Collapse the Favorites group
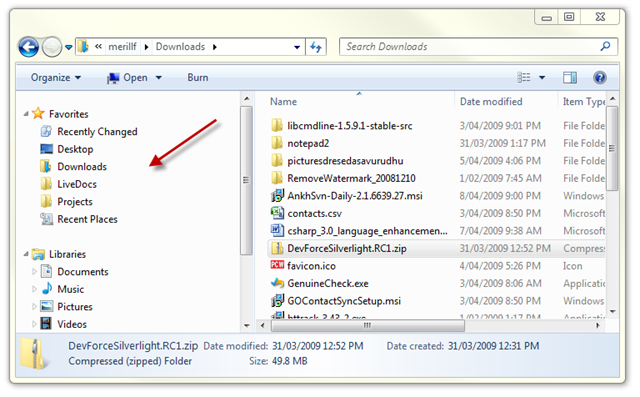This screenshot has width=640, height=397. point(26,114)
